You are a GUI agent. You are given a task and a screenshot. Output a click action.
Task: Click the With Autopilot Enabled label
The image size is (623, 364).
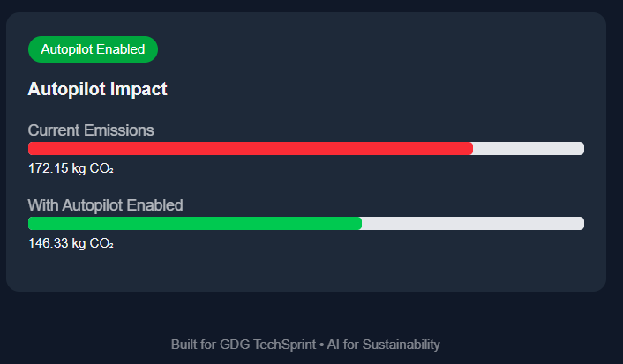click(105, 205)
